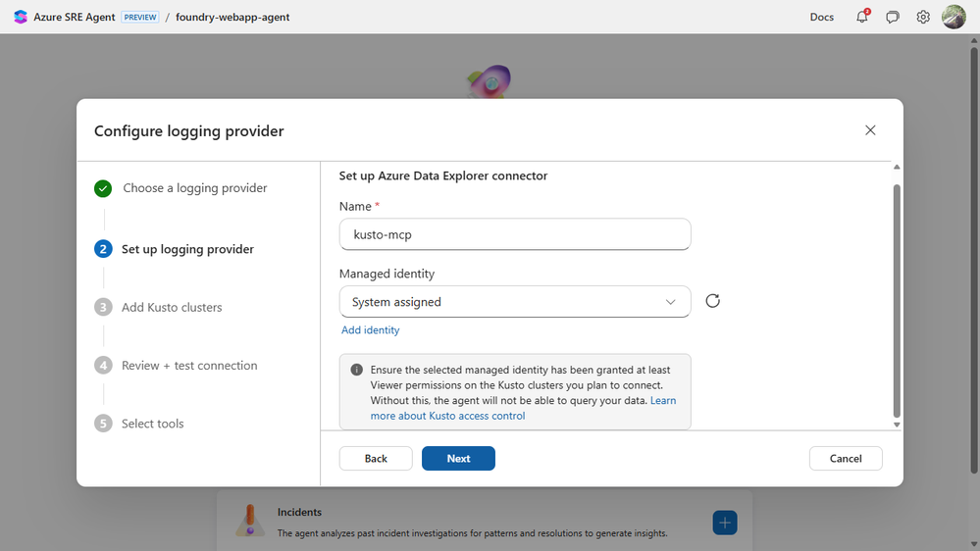Open the notifications bell icon
Screen dimensions: 980x551
tap(862, 17)
